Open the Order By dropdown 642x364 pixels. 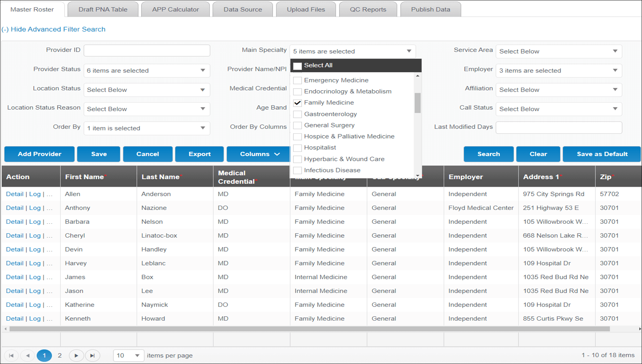[x=147, y=128]
